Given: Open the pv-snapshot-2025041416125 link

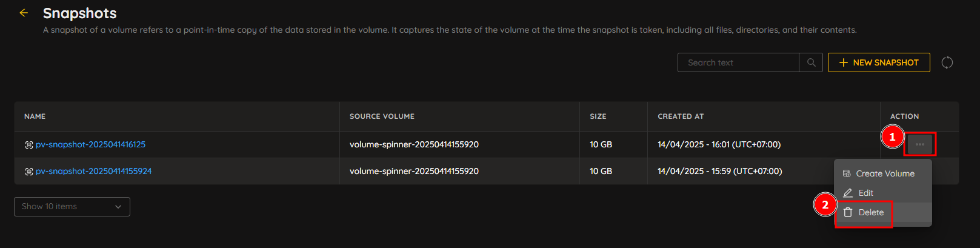Looking at the screenshot, I should (x=90, y=145).
